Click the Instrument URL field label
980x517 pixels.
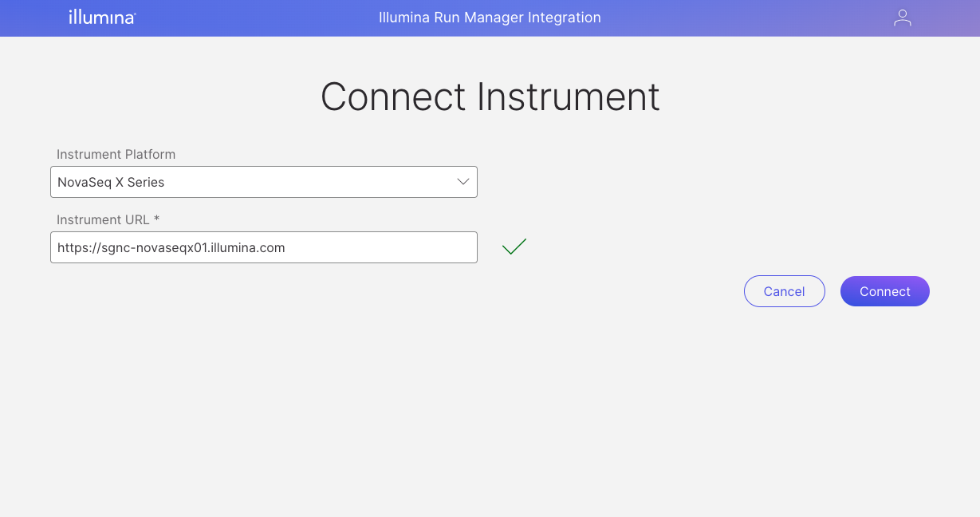coord(103,219)
